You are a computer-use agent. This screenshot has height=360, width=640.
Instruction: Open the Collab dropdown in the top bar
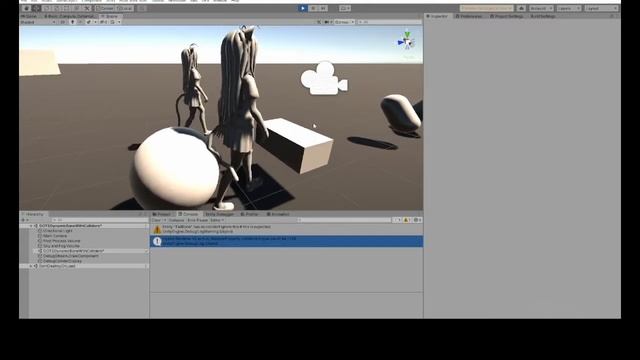(487, 8)
